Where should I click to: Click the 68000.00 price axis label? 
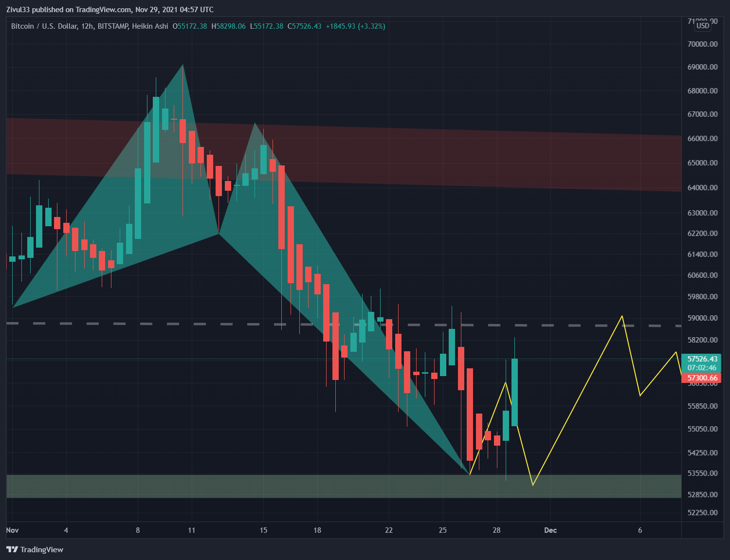tap(702, 90)
